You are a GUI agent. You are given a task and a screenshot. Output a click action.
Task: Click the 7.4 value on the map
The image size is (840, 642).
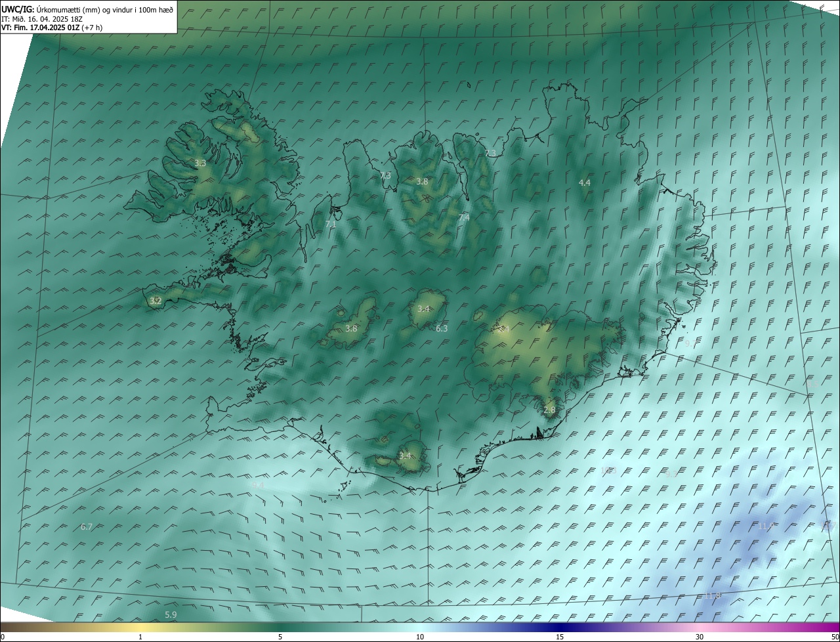(464, 217)
